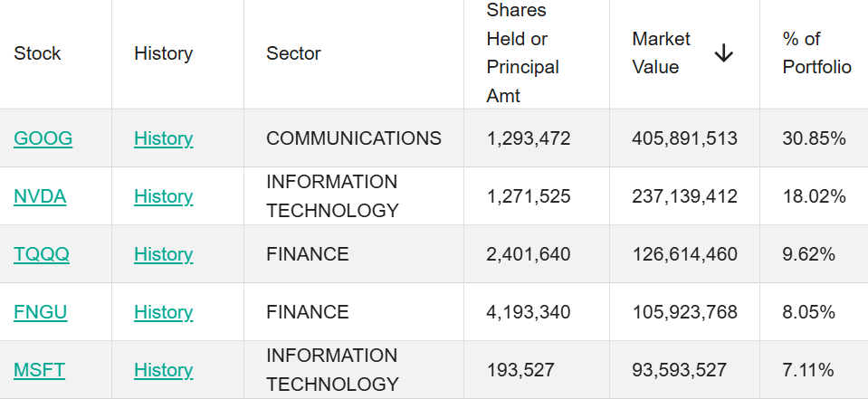Image resolution: width=868 pixels, height=399 pixels.
Task: View History for FNGU row
Action: (x=163, y=312)
